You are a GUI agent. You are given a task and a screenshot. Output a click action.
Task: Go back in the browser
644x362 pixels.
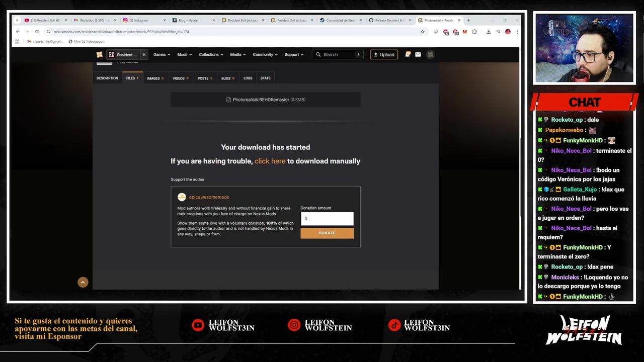pyautogui.click(x=18, y=31)
